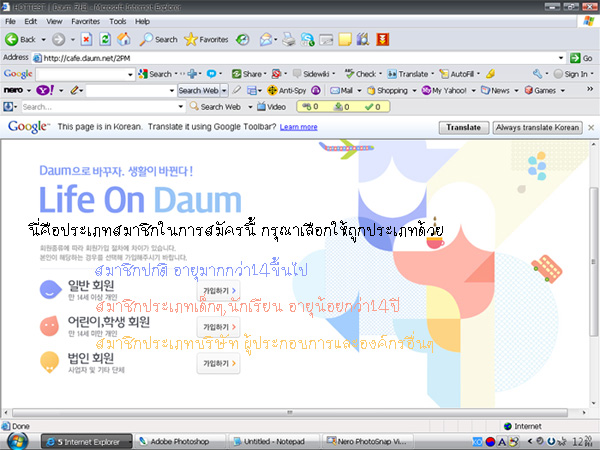Go back with the Back button
The width and height of the screenshot is (600, 450).
20,39
